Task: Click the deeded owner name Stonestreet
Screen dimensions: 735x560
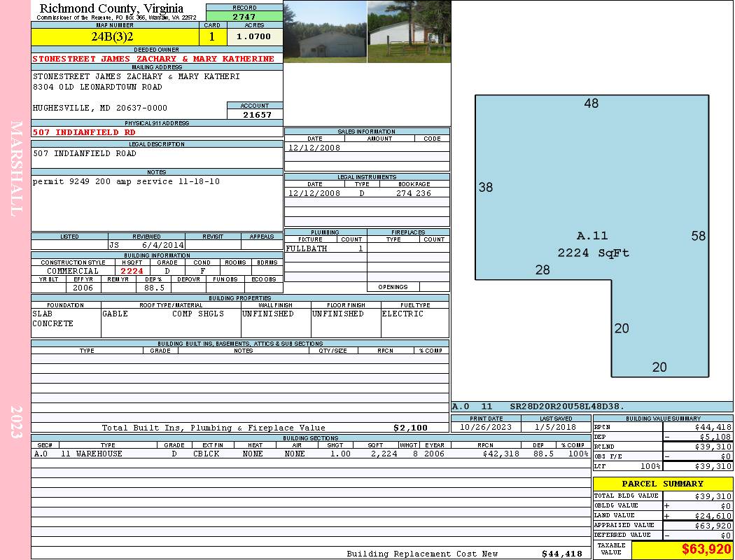Action: coord(153,59)
